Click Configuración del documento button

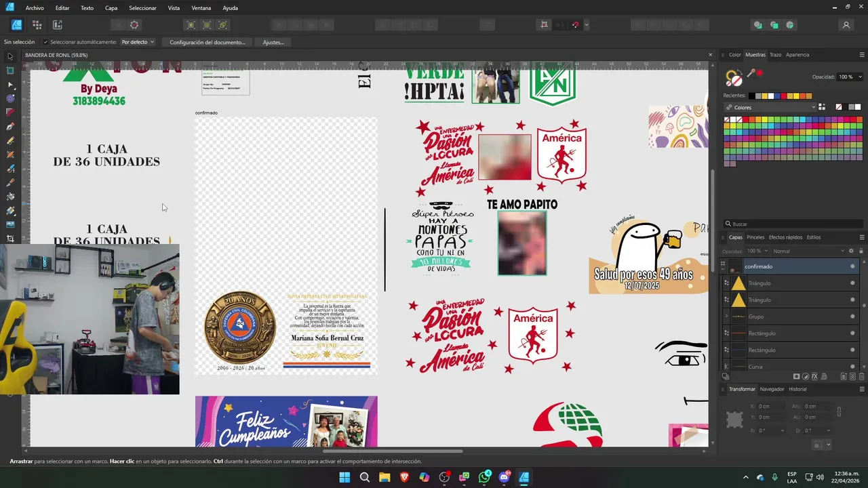(208, 42)
